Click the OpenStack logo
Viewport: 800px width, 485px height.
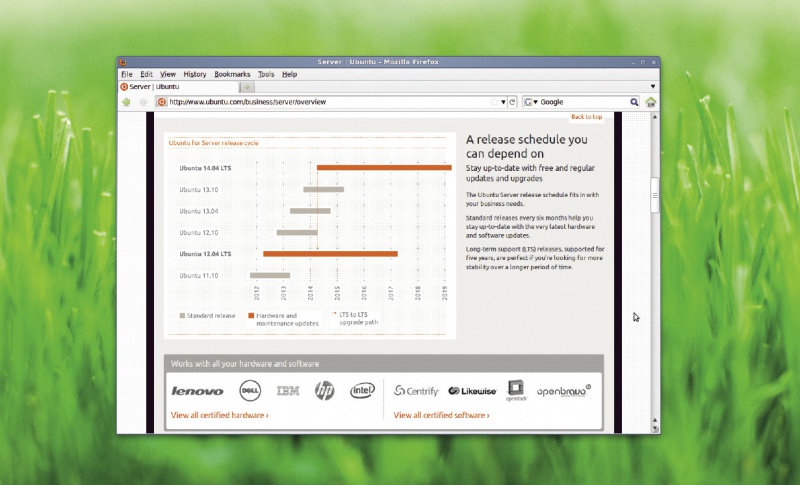coord(516,391)
